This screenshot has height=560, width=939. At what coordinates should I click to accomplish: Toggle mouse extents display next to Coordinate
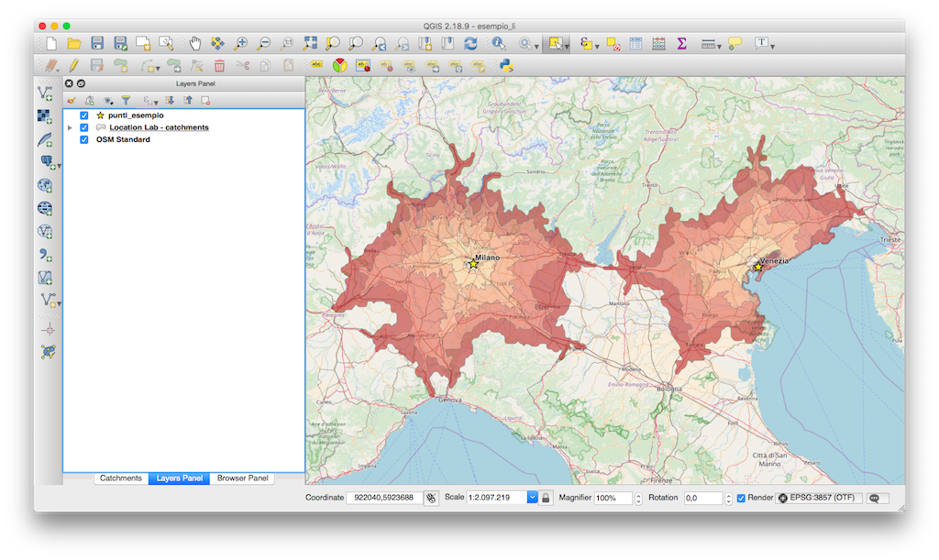coord(431,498)
